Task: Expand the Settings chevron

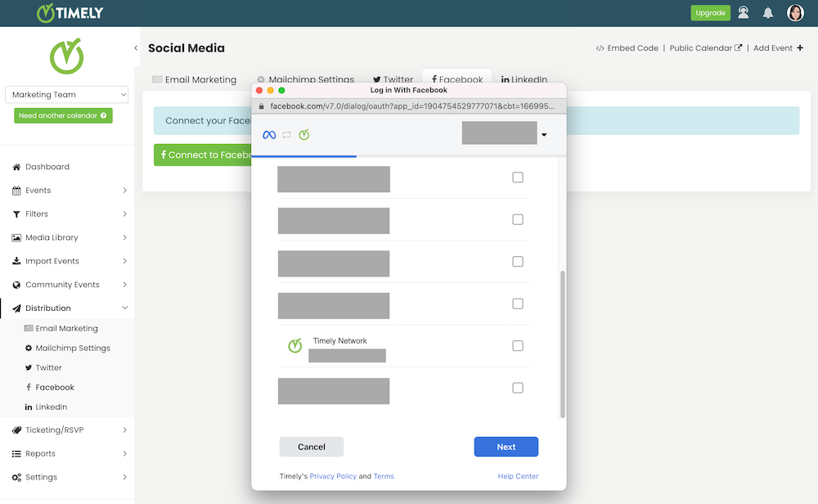Action: (x=124, y=477)
